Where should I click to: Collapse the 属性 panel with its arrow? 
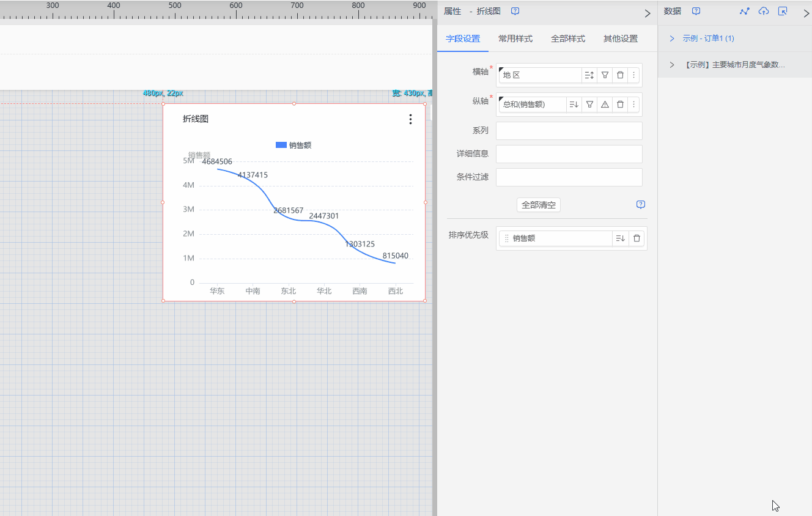648,13
